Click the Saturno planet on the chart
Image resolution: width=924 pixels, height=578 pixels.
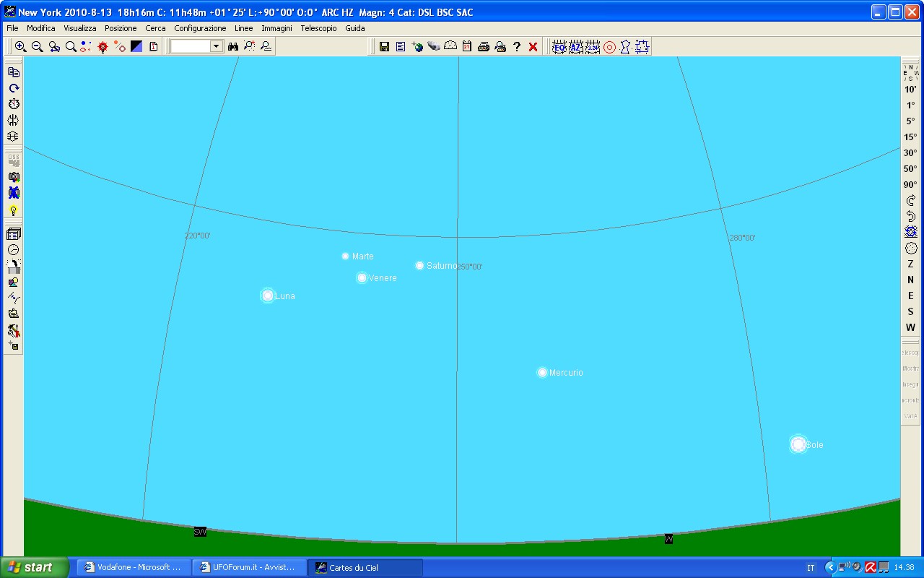pos(419,266)
